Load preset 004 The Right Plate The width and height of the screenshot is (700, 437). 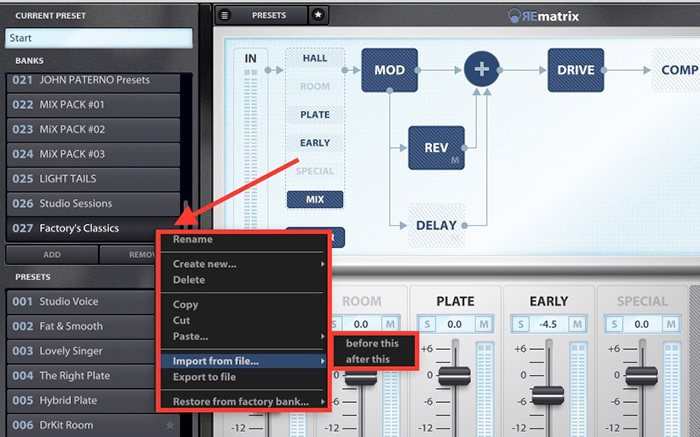click(80, 376)
